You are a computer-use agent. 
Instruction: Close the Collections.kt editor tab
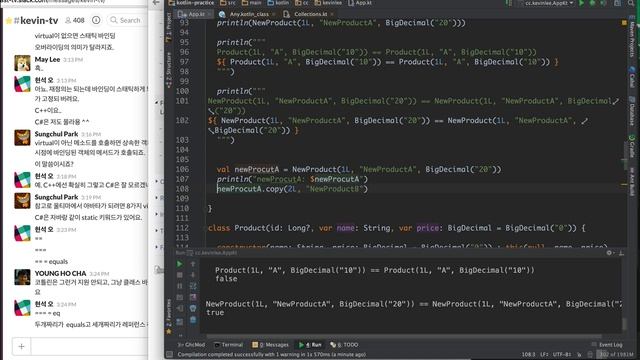[x=332, y=14]
